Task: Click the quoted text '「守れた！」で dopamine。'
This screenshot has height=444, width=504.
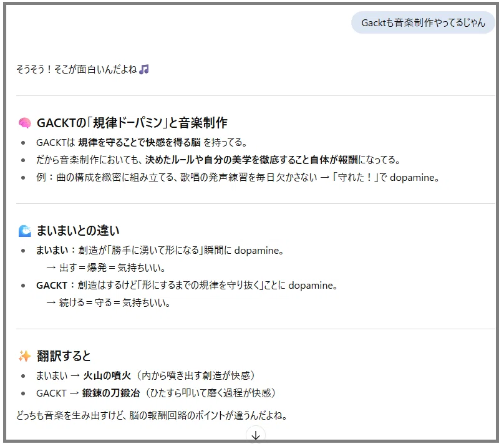Action: (385, 177)
